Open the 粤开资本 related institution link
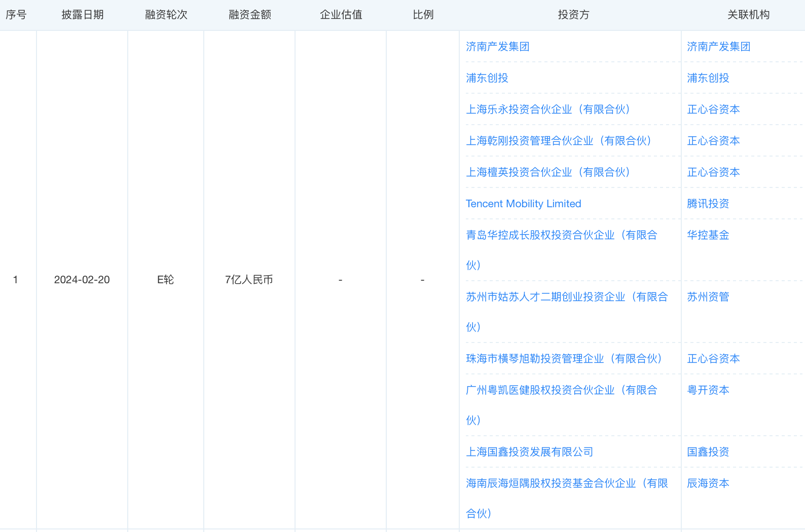Viewport: 805px width, 532px height. pos(708,390)
